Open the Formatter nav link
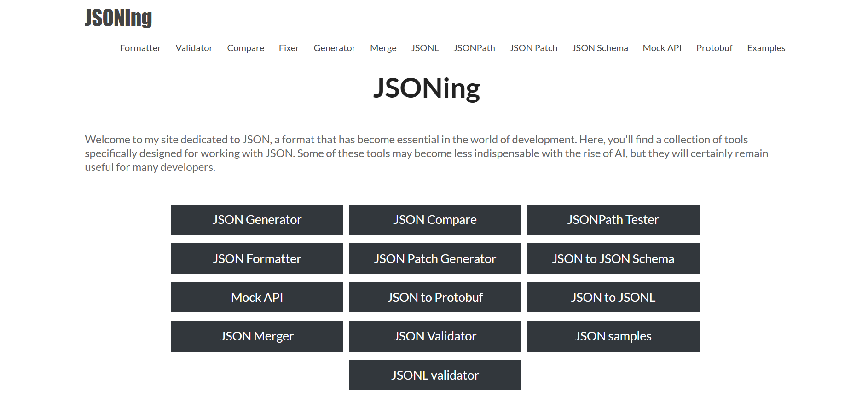 (140, 48)
